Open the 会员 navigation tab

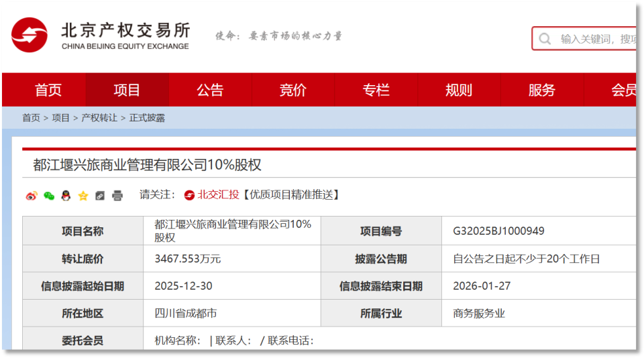[x=610, y=90]
